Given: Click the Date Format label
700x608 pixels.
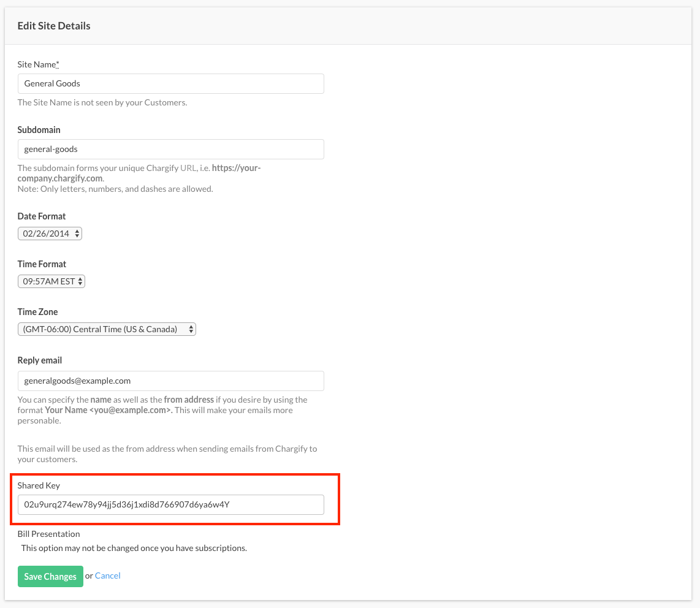Looking at the screenshot, I should coord(42,216).
